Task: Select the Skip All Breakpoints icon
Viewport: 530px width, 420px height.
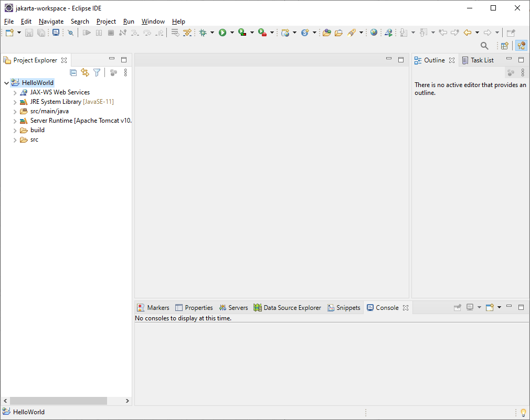Action: point(71,33)
